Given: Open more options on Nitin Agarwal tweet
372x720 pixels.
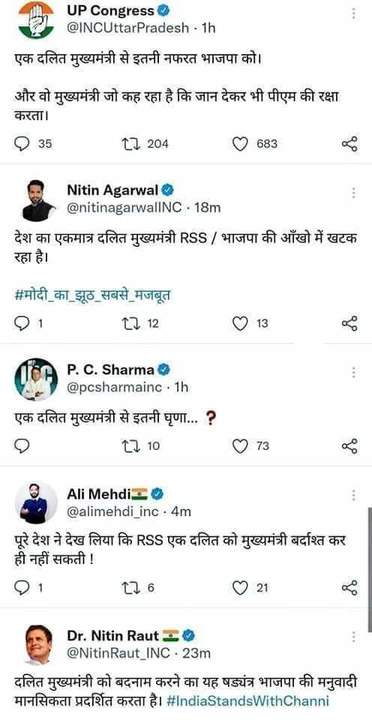Looking at the screenshot, I should [354, 192].
